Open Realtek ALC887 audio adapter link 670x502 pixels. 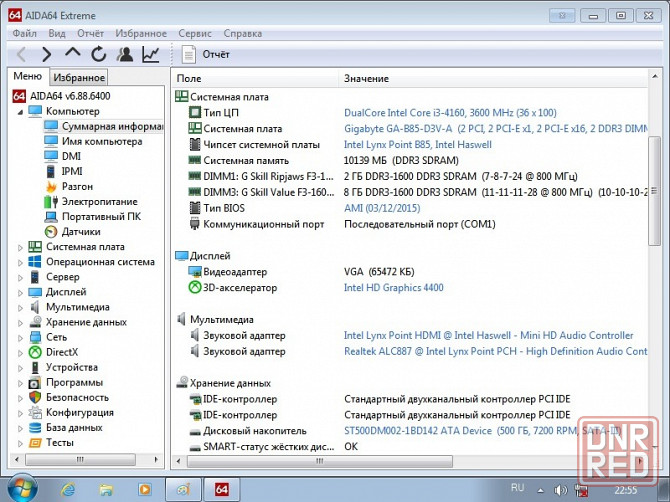(496, 351)
